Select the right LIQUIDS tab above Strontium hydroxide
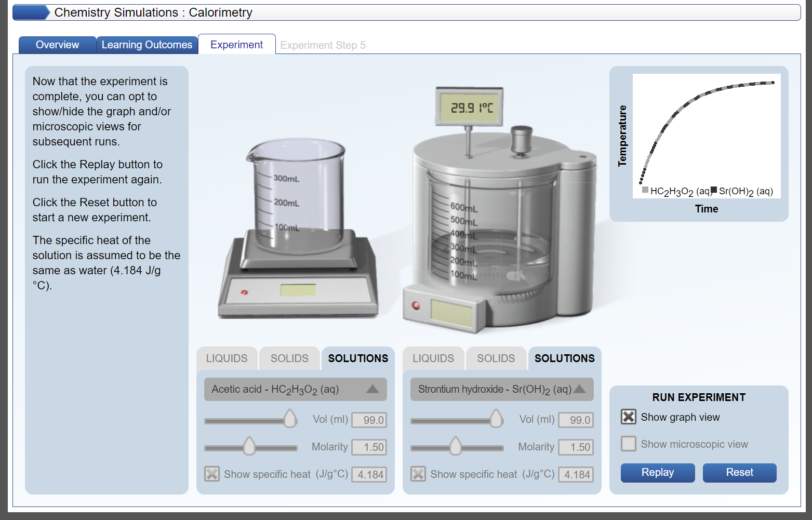The image size is (812, 520). tap(433, 358)
